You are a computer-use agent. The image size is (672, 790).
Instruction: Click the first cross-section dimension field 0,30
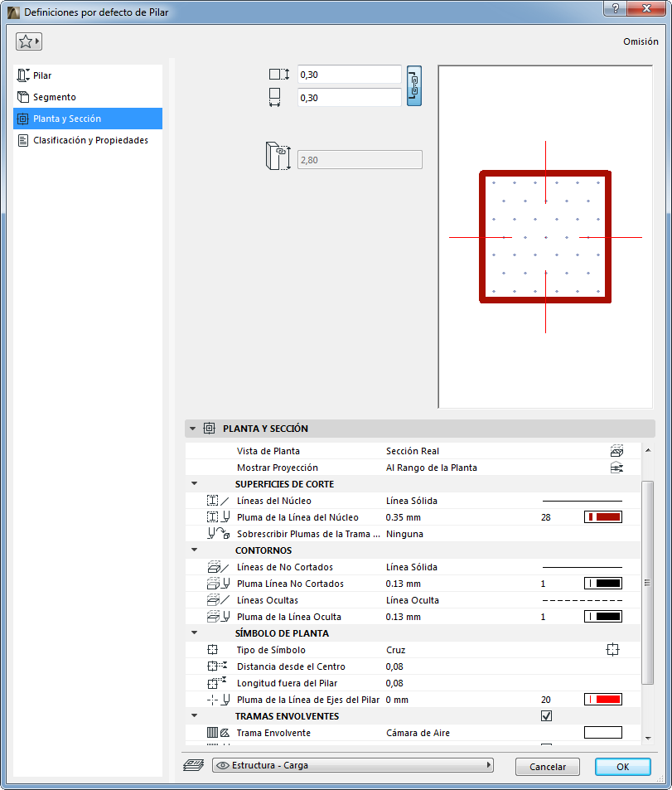click(349, 75)
